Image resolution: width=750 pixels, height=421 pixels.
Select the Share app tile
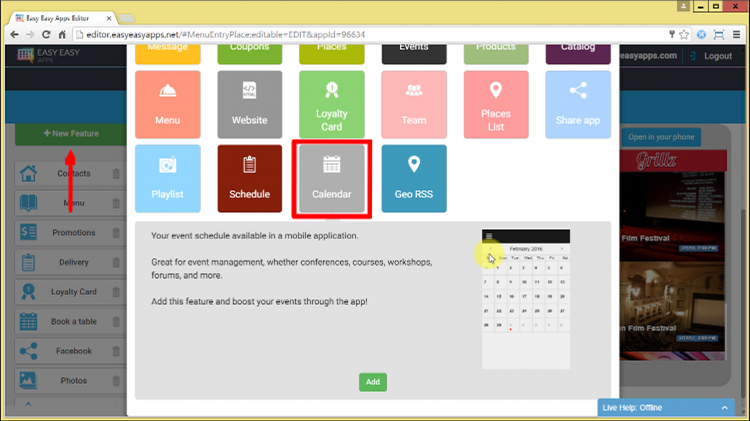578,104
